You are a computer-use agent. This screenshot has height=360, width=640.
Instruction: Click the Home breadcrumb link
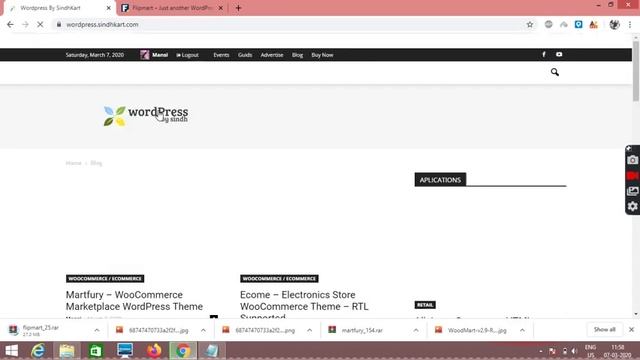pyautogui.click(x=73, y=163)
